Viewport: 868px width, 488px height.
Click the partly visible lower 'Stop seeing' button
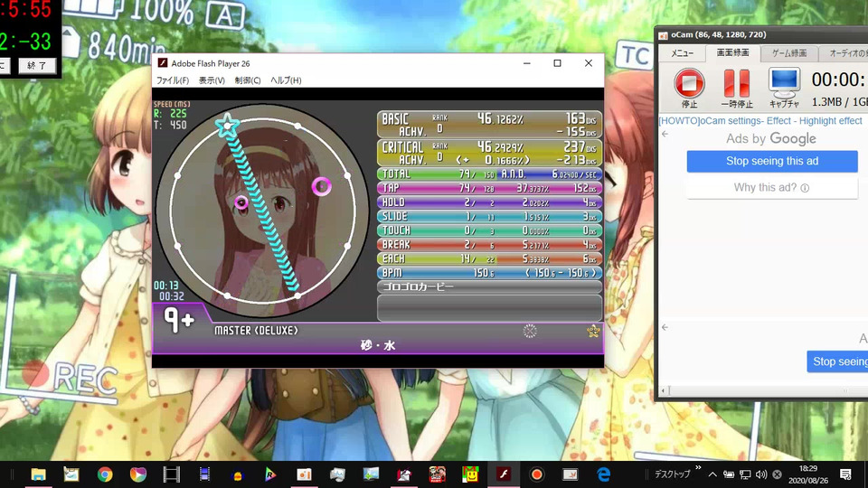[837, 361]
